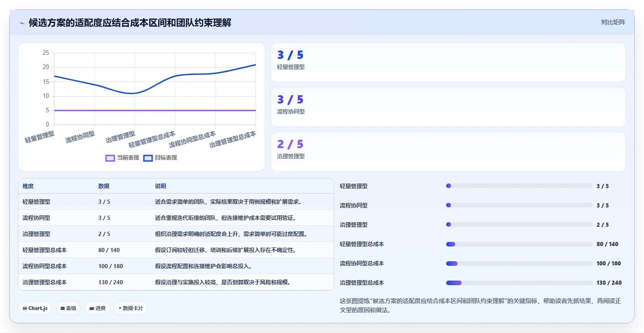Click table text "假设治理与实施投入较高，是否划算取决于风险和规模。"
Screen dimensions: 644x333
point(223,282)
